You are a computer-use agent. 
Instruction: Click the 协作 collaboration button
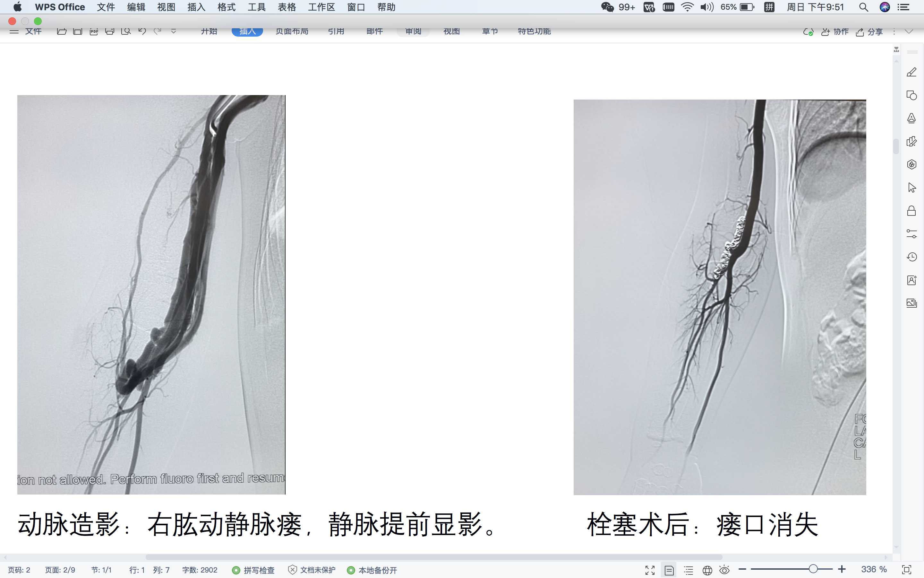(835, 32)
